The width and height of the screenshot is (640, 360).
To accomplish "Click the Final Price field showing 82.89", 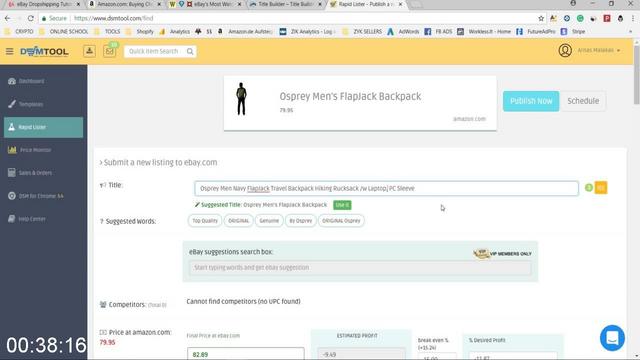I will coord(246,354).
